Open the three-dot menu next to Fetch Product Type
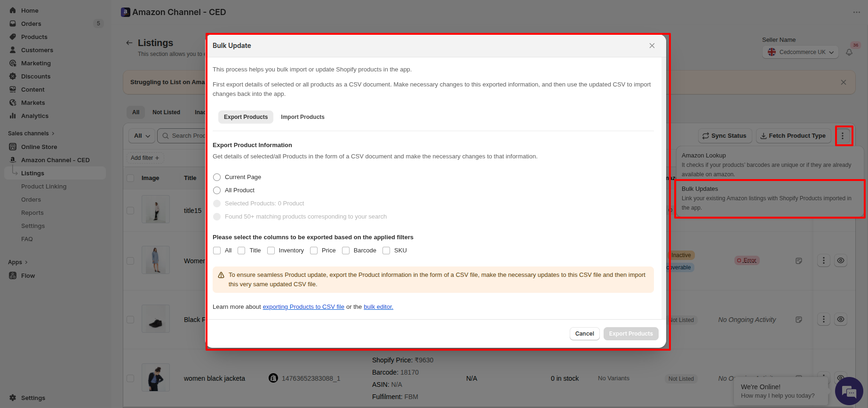This screenshot has width=868, height=408. pyautogui.click(x=843, y=136)
